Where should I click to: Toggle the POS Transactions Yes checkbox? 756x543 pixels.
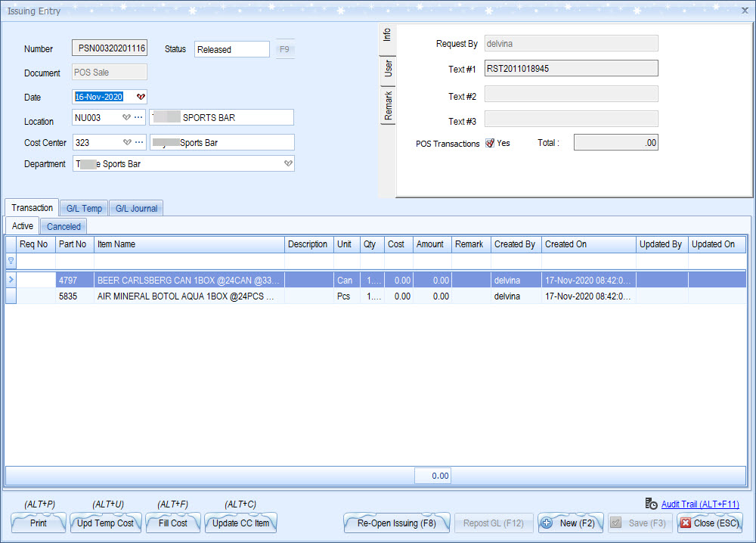[490, 143]
